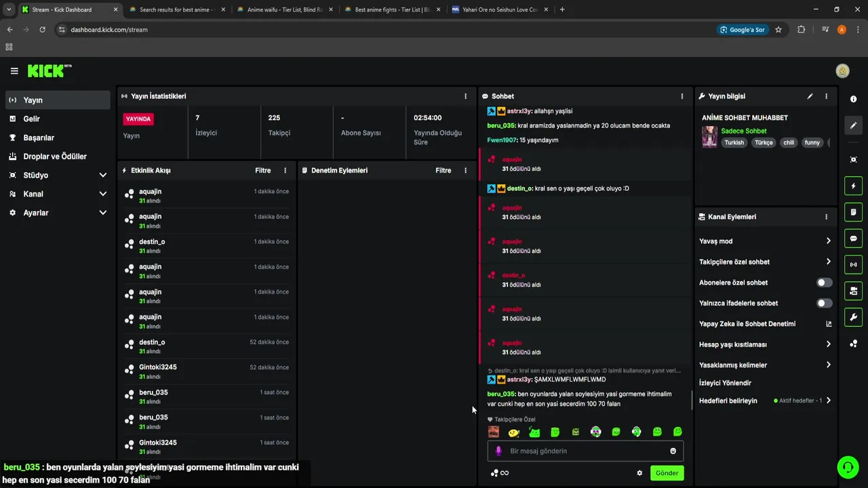
Task: Open Hesap yaşı kısıtlaması options arrow
Action: tap(828, 344)
